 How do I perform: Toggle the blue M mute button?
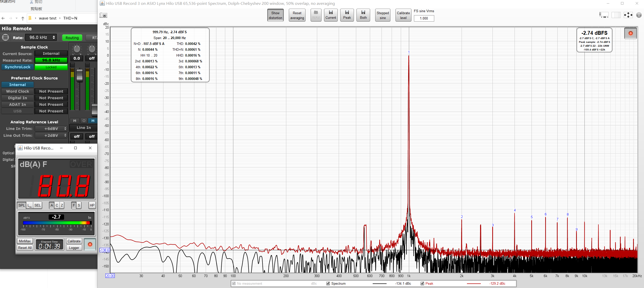(x=93, y=121)
